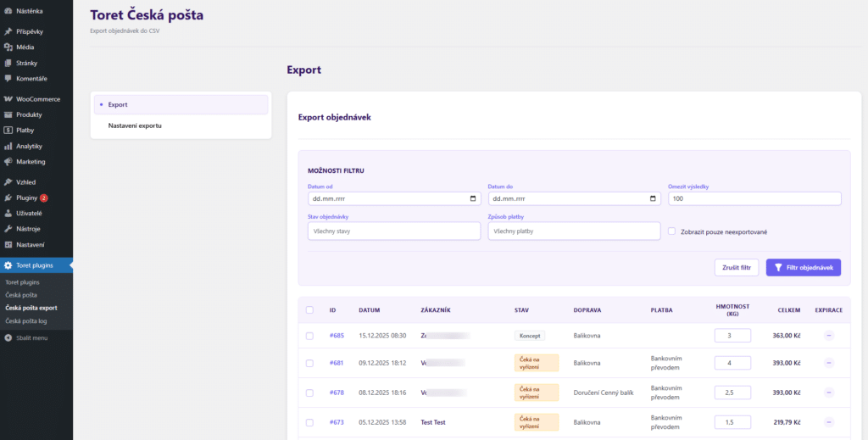Click the Pluginy plug icon

(x=8, y=198)
